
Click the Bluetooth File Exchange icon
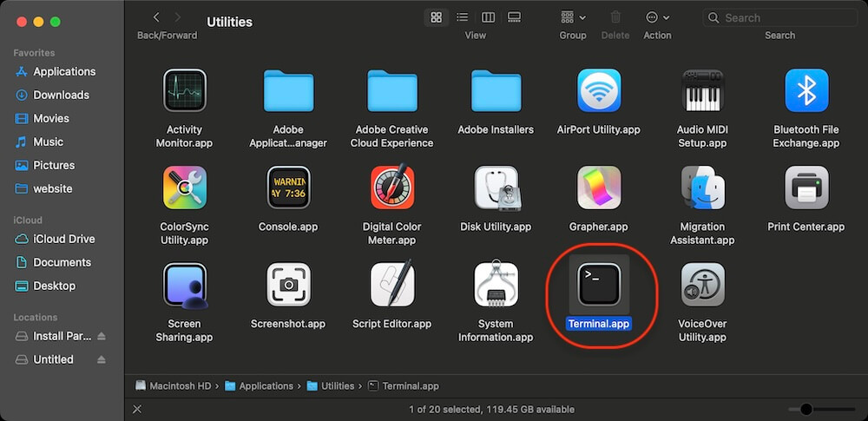click(x=806, y=91)
